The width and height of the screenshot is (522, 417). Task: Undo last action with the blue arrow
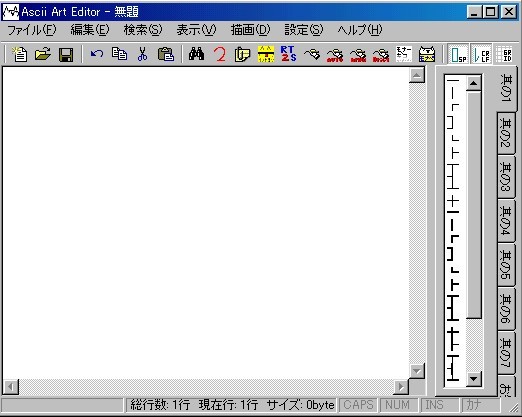tap(97, 54)
